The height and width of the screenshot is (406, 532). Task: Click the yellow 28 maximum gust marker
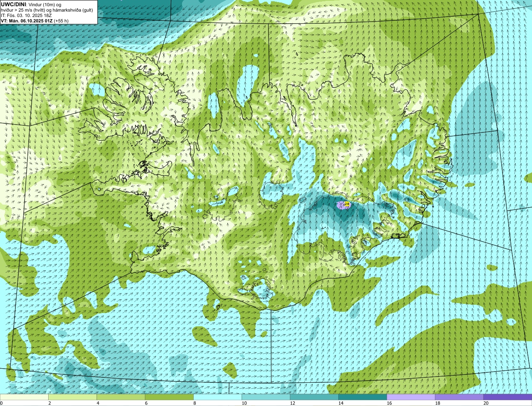[347, 204]
